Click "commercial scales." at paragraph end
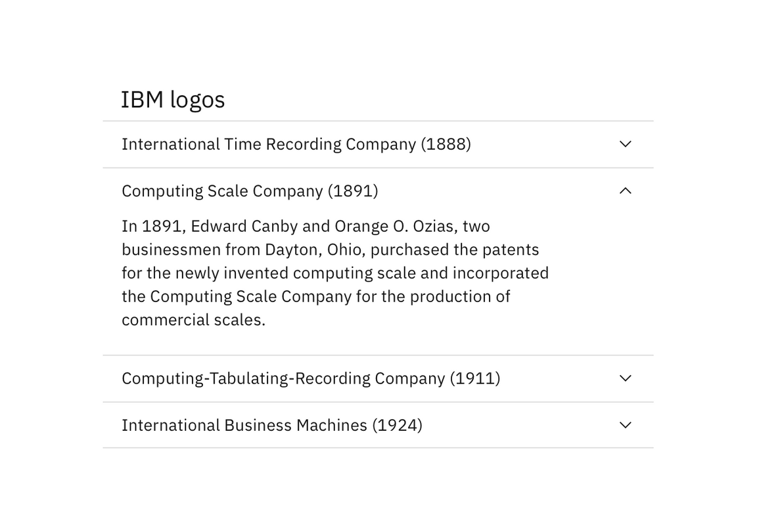This screenshot has height=532, width=757. click(193, 320)
